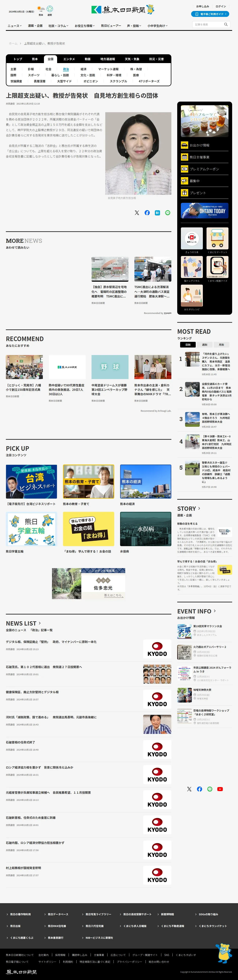
Task: Open OHTANI TODAY banner
Action: pos(205,210)
